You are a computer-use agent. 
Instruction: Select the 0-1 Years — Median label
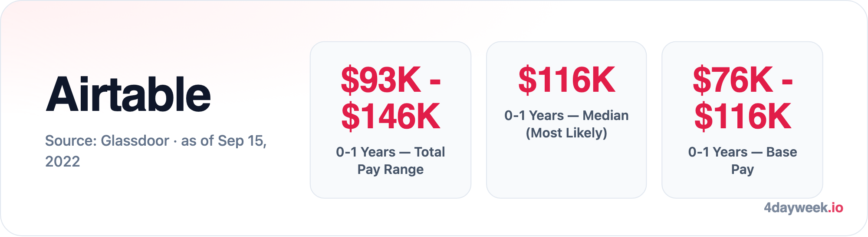[566, 115]
